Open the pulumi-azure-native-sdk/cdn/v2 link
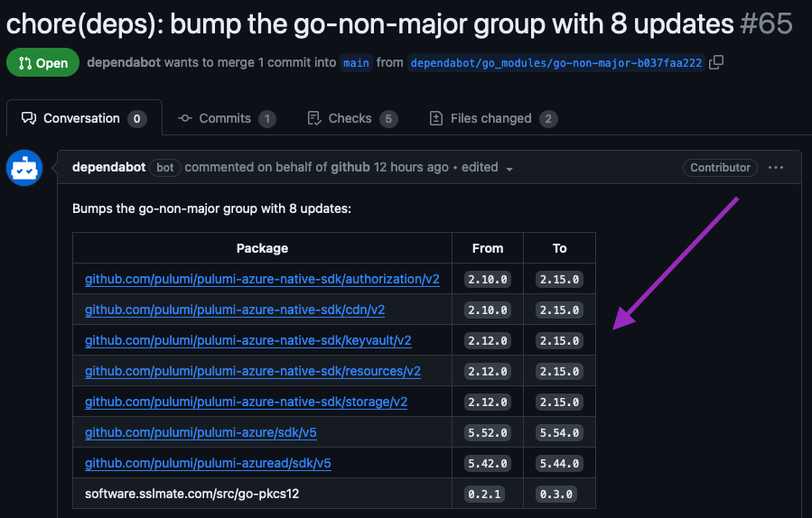This screenshot has height=518, width=812. (235, 310)
